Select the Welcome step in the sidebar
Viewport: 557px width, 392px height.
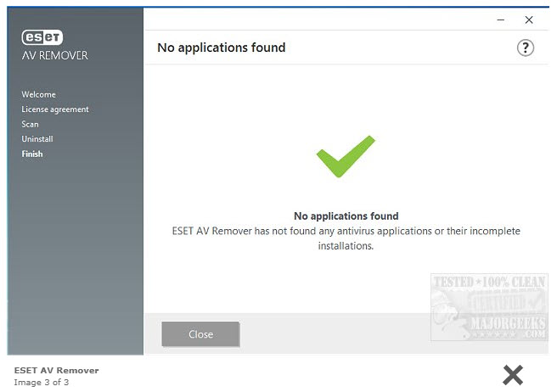coord(38,94)
